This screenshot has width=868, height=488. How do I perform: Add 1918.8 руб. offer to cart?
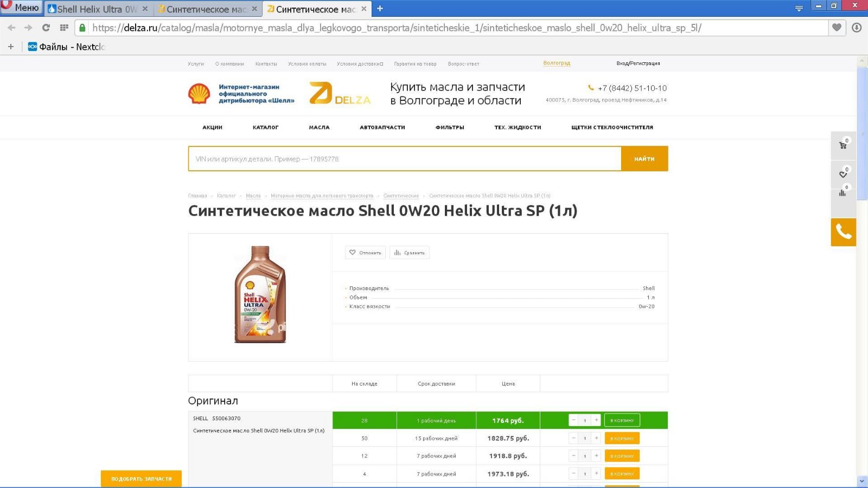[x=622, y=456]
